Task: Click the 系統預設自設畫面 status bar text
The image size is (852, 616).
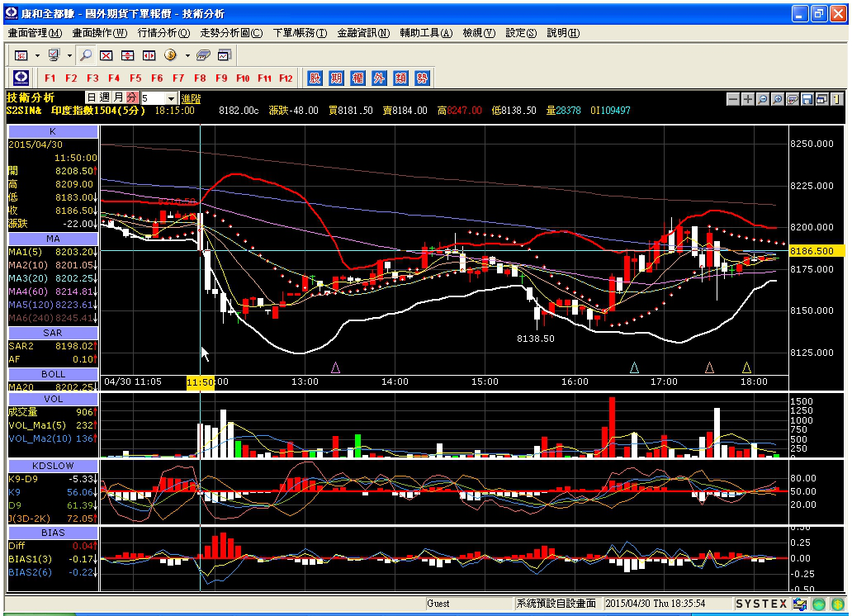Action: tap(556, 604)
